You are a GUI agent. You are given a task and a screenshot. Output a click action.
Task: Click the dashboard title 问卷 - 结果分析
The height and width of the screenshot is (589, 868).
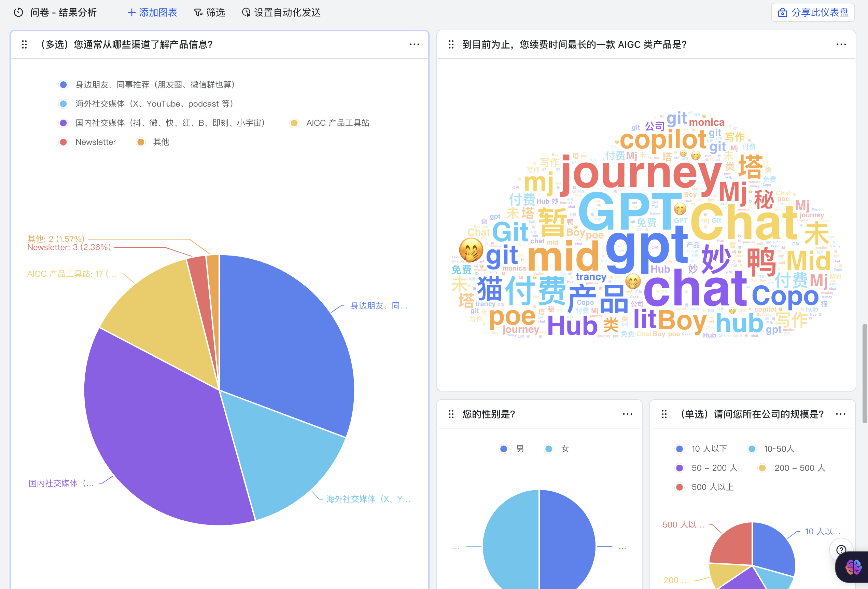point(63,12)
